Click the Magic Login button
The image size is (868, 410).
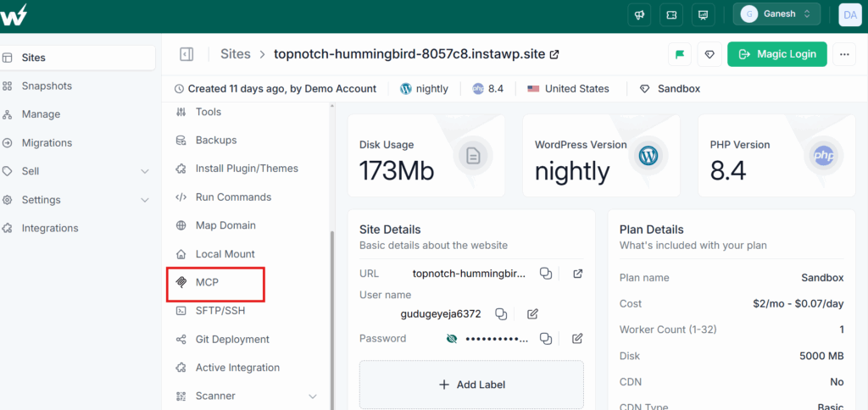tap(777, 54)
